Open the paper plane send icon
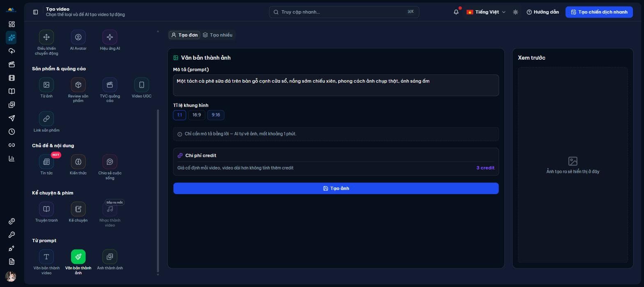 point(11,118)
